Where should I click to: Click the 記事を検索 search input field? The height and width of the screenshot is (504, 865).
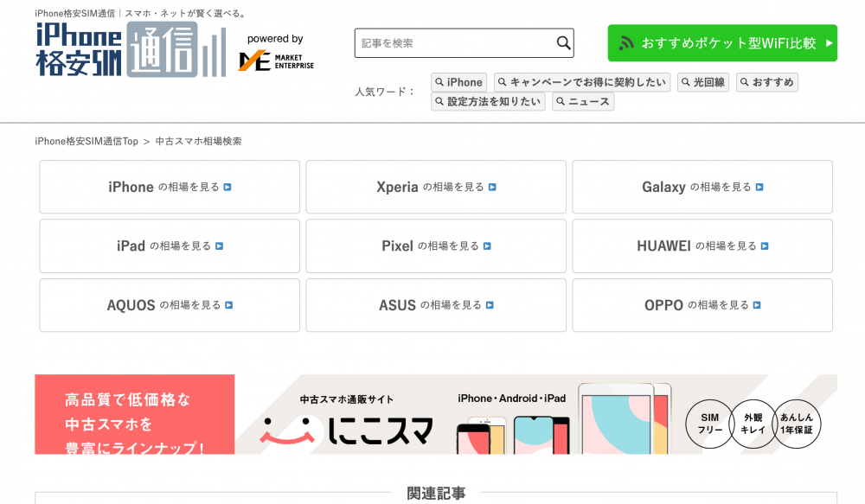click(x=464, y=43)
